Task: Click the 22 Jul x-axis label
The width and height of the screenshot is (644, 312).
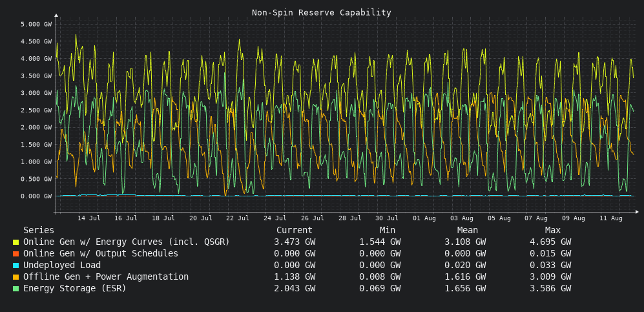Action: point(238,218)
